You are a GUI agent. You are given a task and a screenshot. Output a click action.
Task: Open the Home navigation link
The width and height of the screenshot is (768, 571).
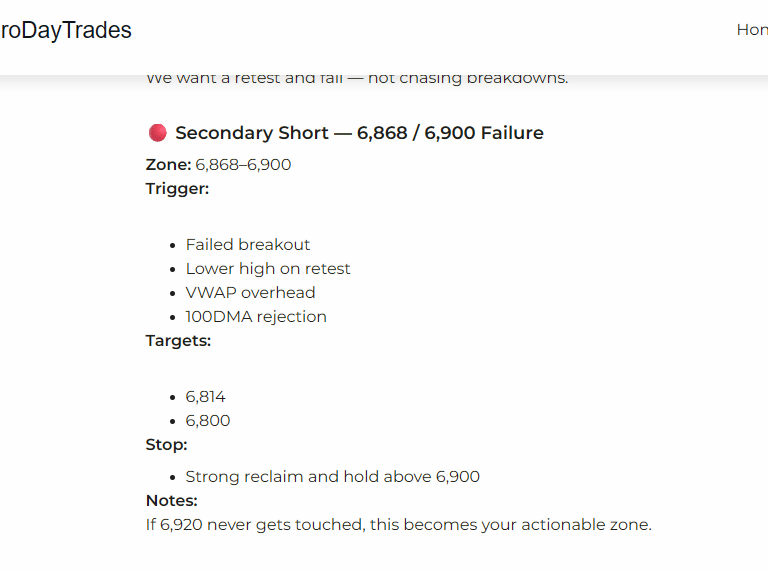[752, 30]
